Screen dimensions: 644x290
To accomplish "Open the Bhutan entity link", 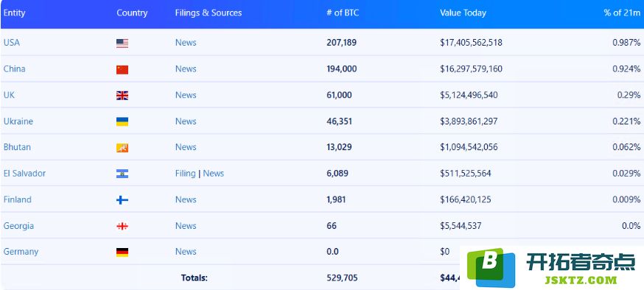I will tap(17, 147).
